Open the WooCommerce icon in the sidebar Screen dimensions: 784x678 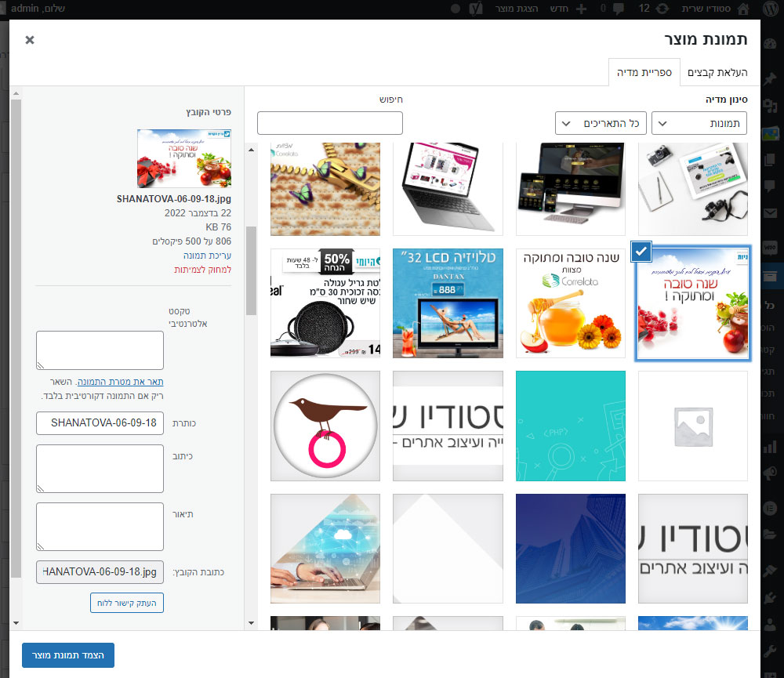click(x=770, y=247)
